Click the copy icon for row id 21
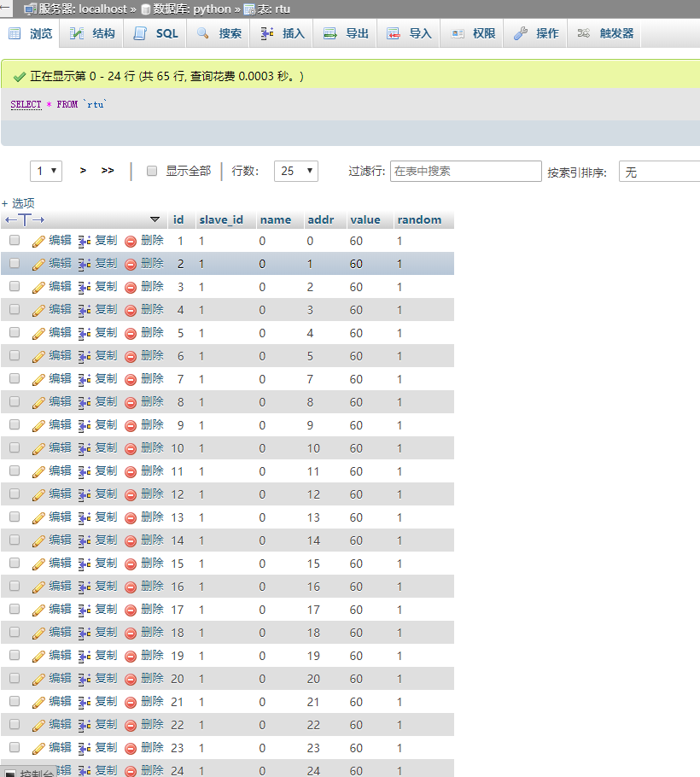The width and height of the screenshot is (700, 777). pos(85,702)
